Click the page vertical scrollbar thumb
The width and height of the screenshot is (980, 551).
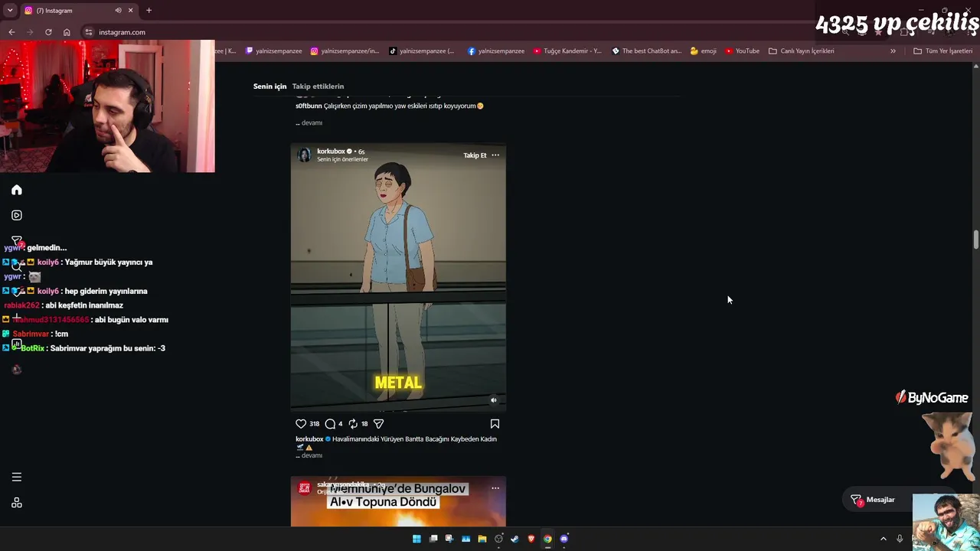[976, 239]
